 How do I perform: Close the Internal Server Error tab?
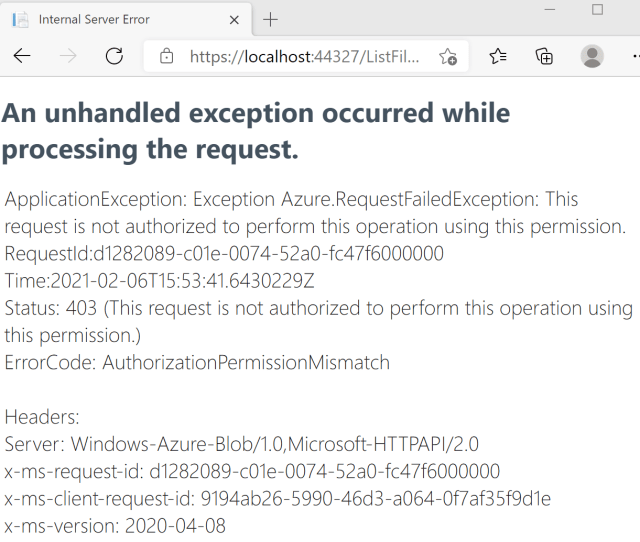coord(234,19)
